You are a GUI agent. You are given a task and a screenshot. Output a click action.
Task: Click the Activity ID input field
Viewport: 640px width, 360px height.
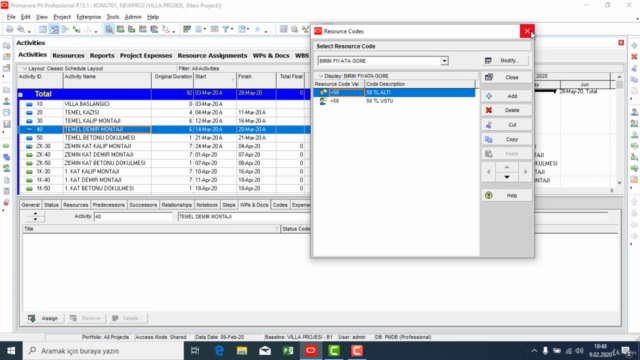[x=133, y=217]
